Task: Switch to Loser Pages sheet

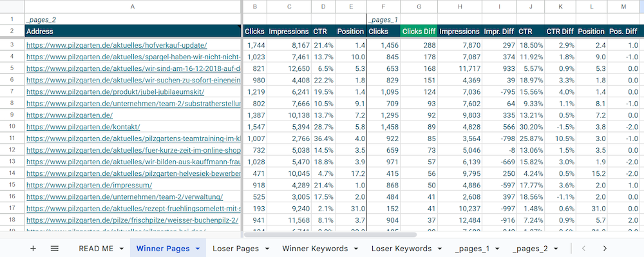Action: (x=236, y=249)
